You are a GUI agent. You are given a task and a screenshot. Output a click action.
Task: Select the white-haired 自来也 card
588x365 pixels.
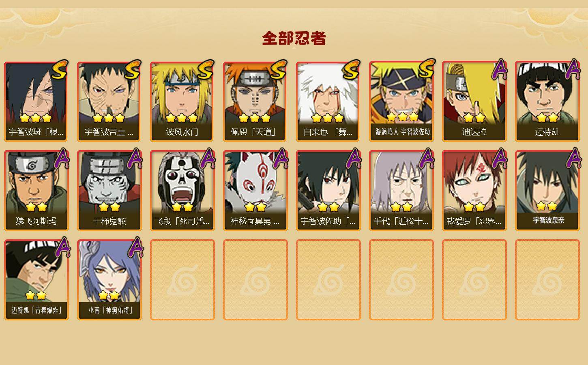pyautogui.click(x=328, y=102)
